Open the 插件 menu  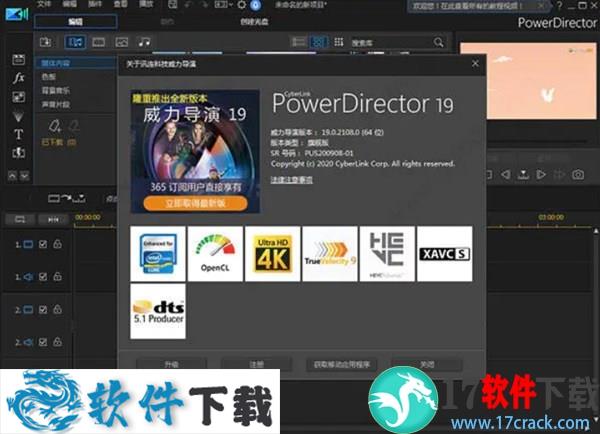tap(95, 4)
